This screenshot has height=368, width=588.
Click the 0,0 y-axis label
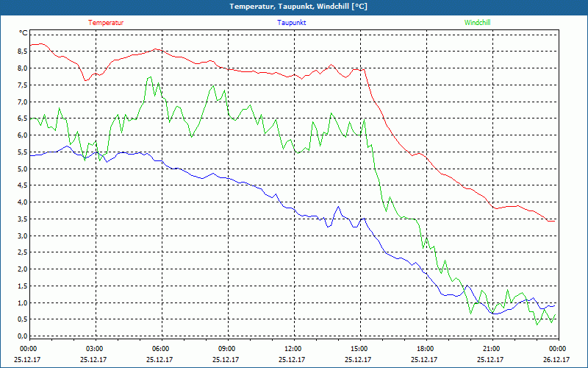pyautogui.click(x=23, y=336)
